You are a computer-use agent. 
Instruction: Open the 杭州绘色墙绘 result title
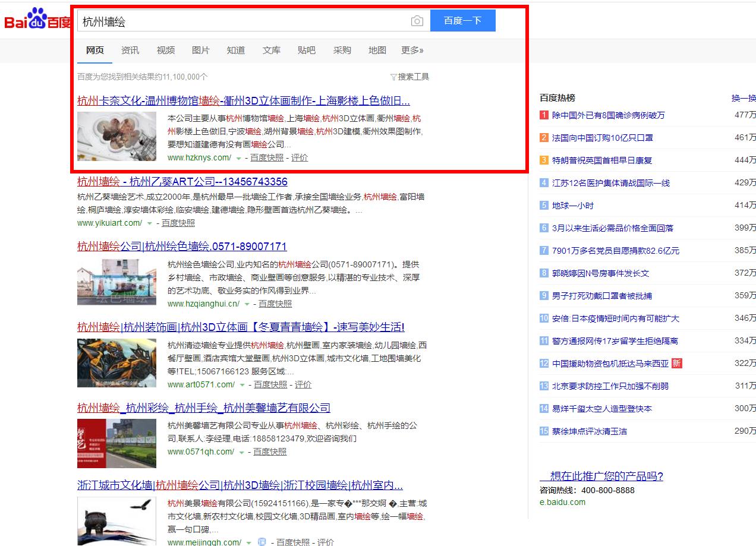[182, 247]
